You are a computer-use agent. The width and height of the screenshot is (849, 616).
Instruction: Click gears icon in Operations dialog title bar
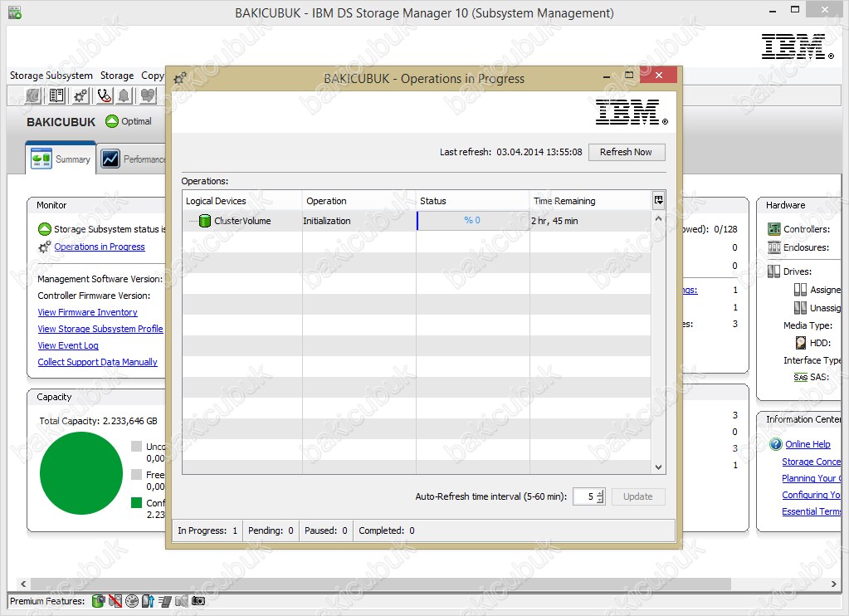[180, 79]
